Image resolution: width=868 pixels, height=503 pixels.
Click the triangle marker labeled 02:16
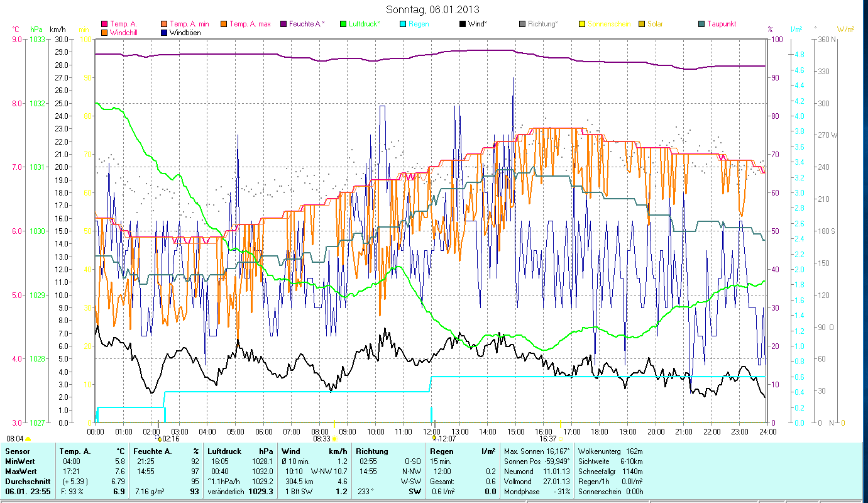(160, 439)
